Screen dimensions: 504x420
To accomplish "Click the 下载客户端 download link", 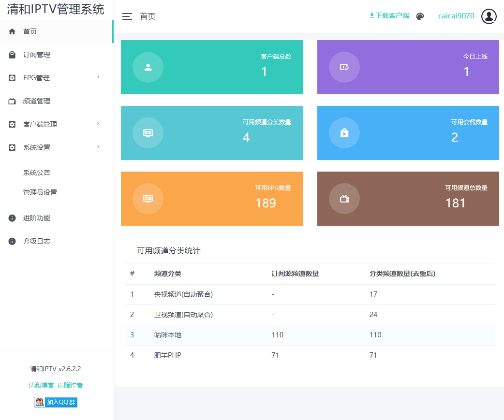I will (x=389, y=15).
